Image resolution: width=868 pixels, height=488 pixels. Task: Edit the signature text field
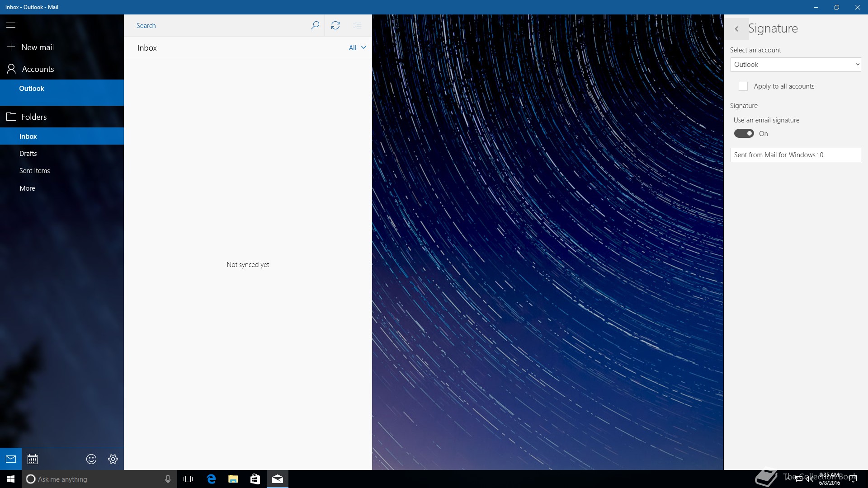[795, 155]
